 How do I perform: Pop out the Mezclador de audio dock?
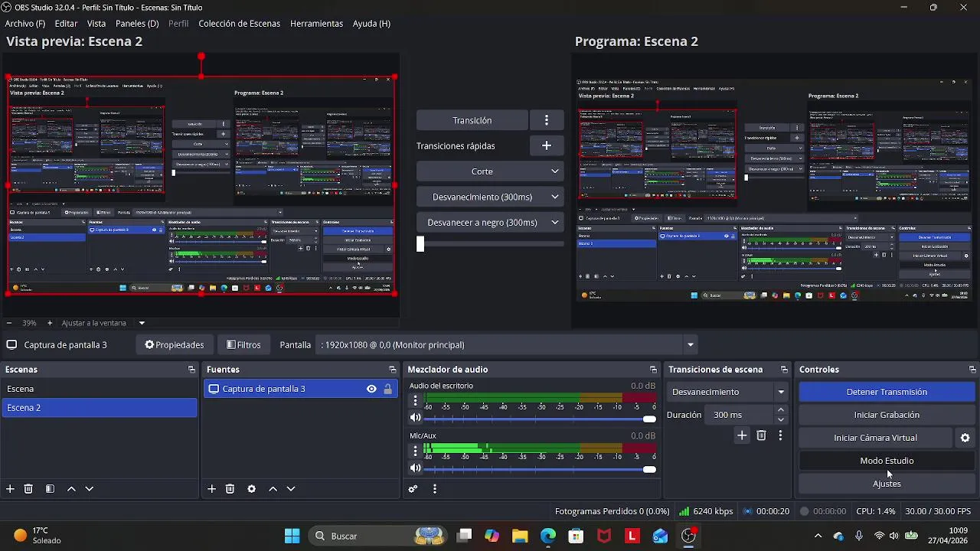tap(653, 370)
